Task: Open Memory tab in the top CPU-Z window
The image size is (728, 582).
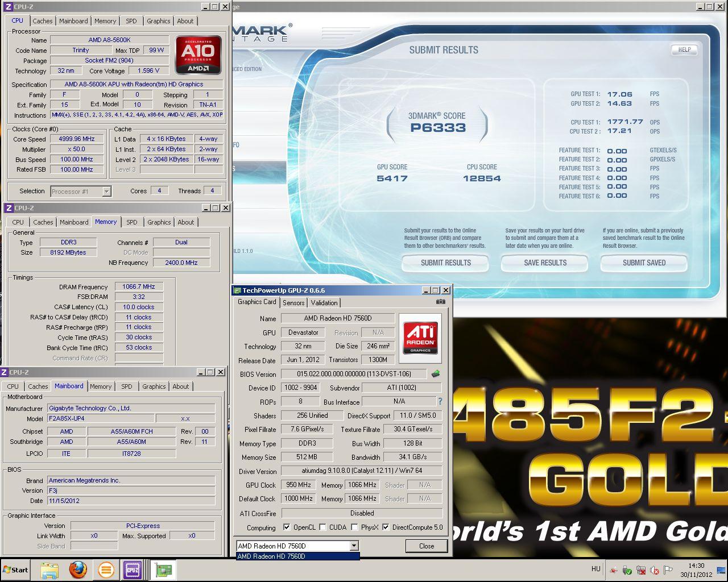Action: point(105,21)
